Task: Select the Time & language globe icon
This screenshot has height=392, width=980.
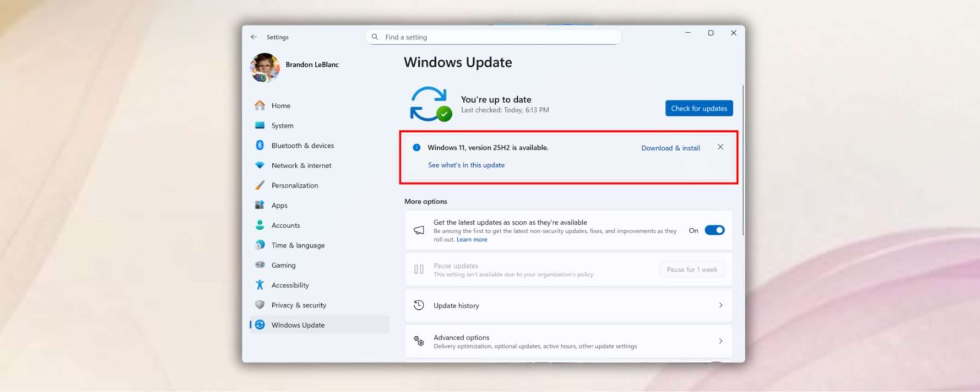Action: tap(260, 245)
